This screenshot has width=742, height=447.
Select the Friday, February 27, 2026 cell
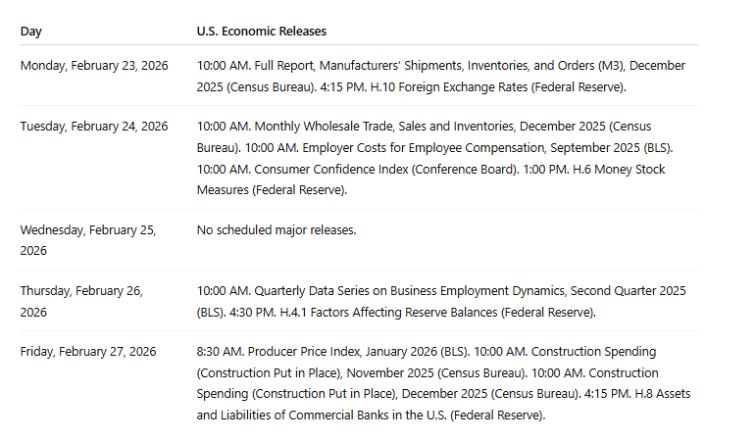point(88,351)
